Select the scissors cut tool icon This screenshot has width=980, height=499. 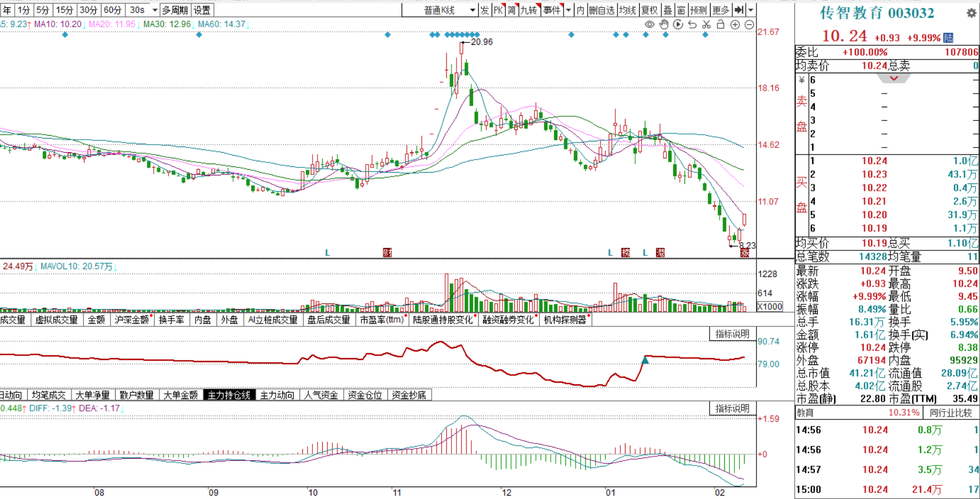click(x=706, y=24)
